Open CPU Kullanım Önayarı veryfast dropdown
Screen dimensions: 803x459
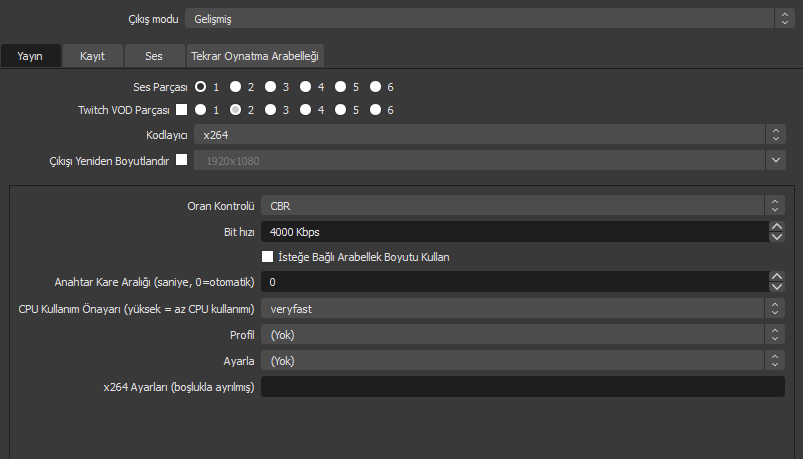tap(522, 309)
